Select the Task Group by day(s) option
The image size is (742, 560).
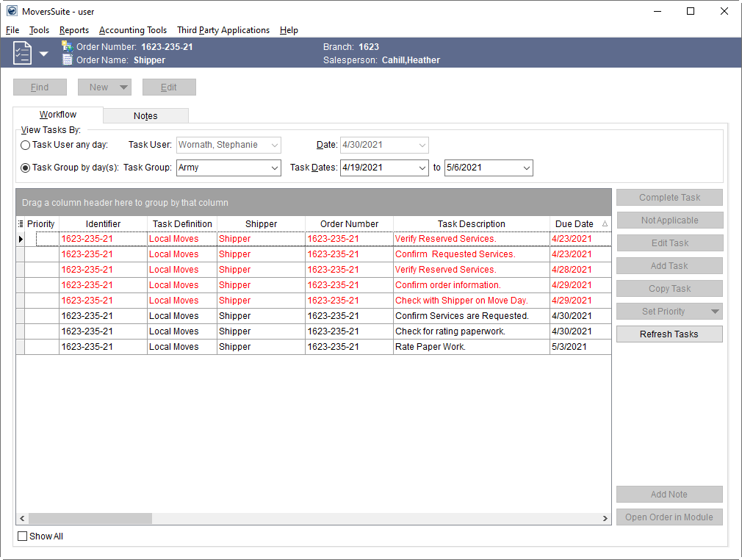26,168
